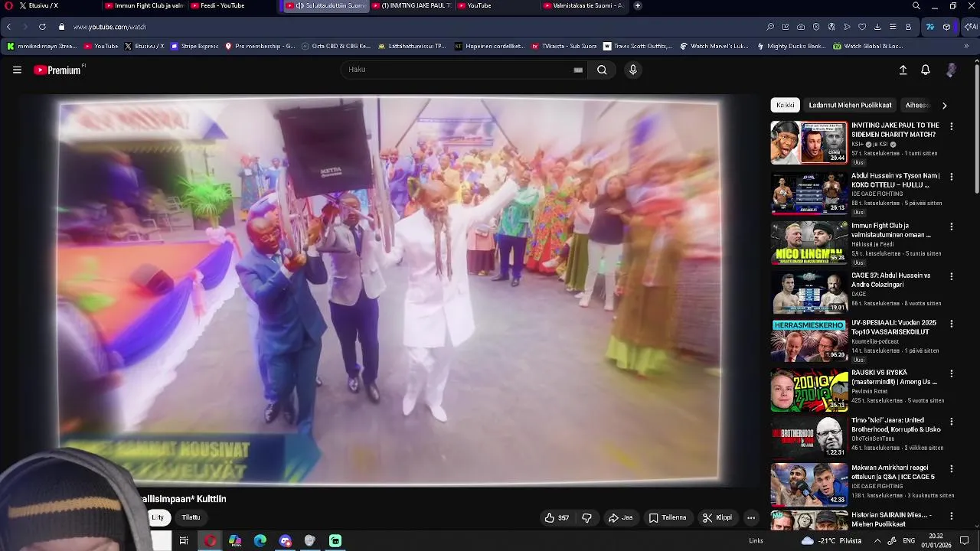Click the download icon in browser toolbar
980x551 pixels.
pos(877,27)
